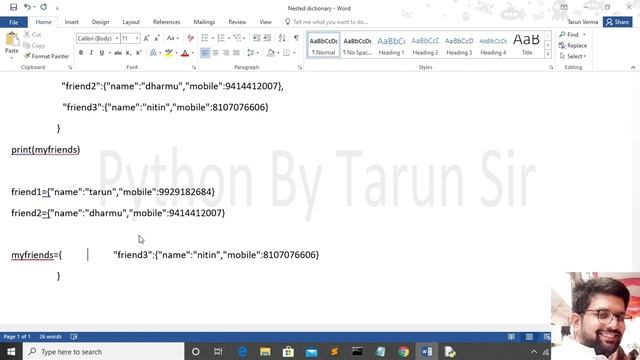Open the File tab

pos(13,22)
